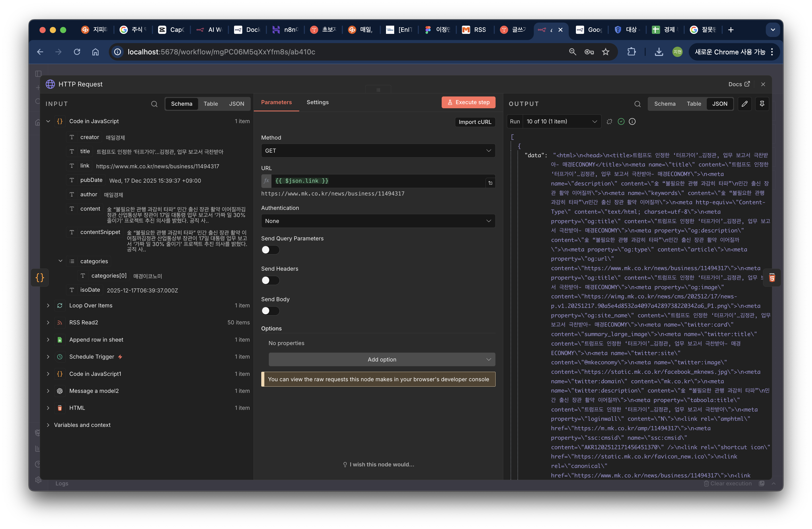
Task: Switch to the Settings tab
Action: point(317,102)
